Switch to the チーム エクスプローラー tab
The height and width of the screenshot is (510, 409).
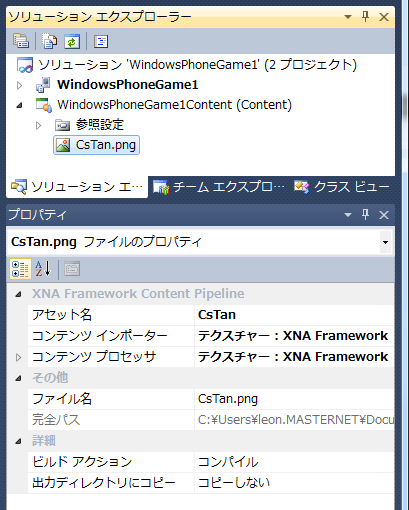[219, 187]
